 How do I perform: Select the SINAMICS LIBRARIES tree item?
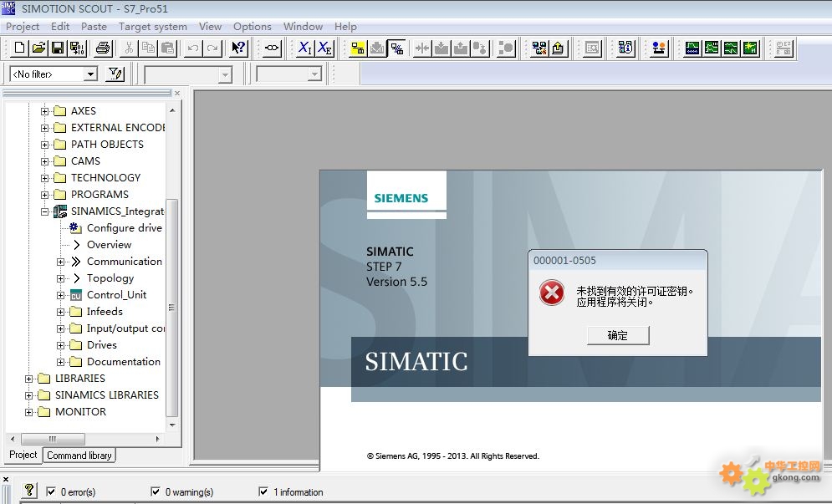point(107,395)
